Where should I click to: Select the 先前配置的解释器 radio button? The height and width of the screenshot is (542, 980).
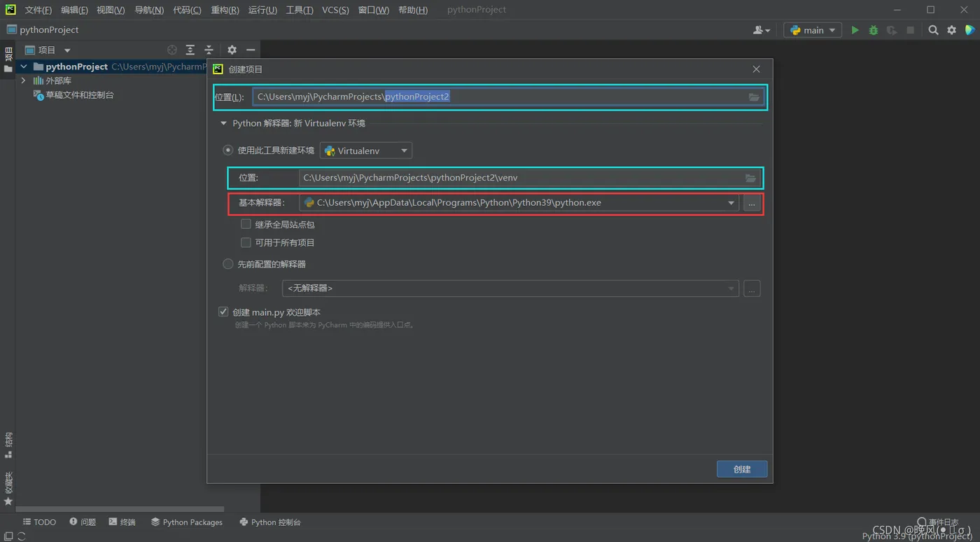tap(228, 264)
